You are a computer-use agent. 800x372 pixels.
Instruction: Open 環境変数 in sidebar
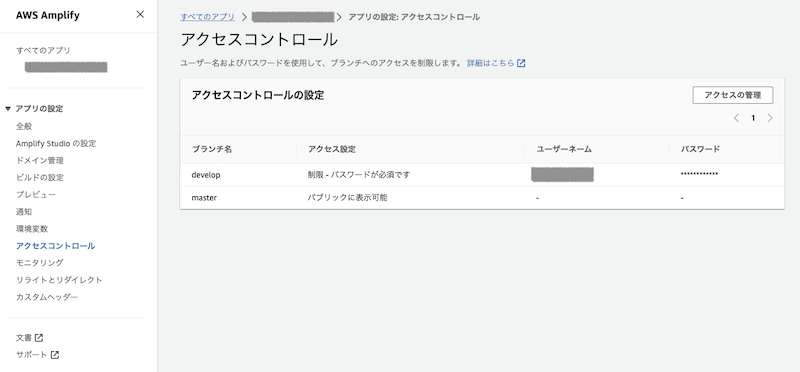pos(32,229)
